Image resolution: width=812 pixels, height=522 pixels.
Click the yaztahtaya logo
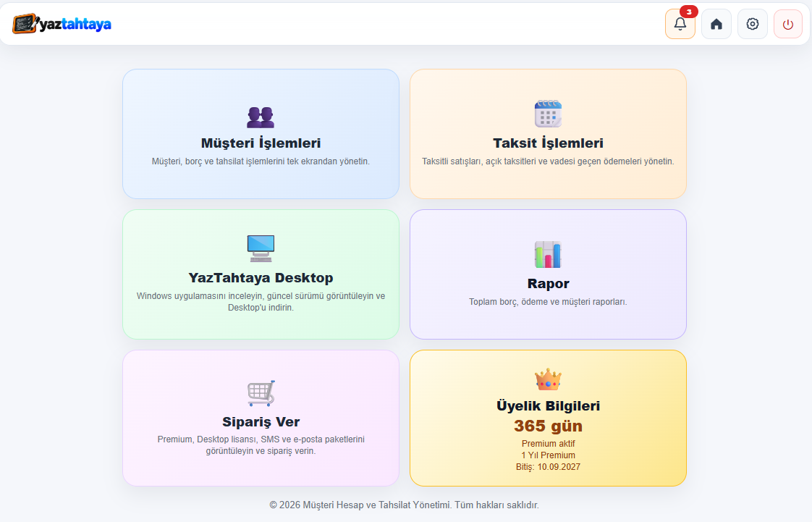pos(62,24)
